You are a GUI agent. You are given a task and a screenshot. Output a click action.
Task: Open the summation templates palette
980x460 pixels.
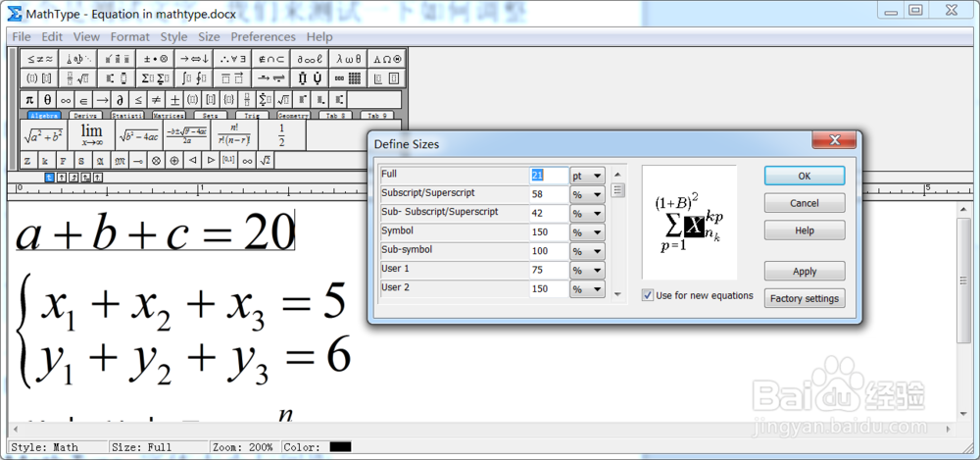pos(156,78)
